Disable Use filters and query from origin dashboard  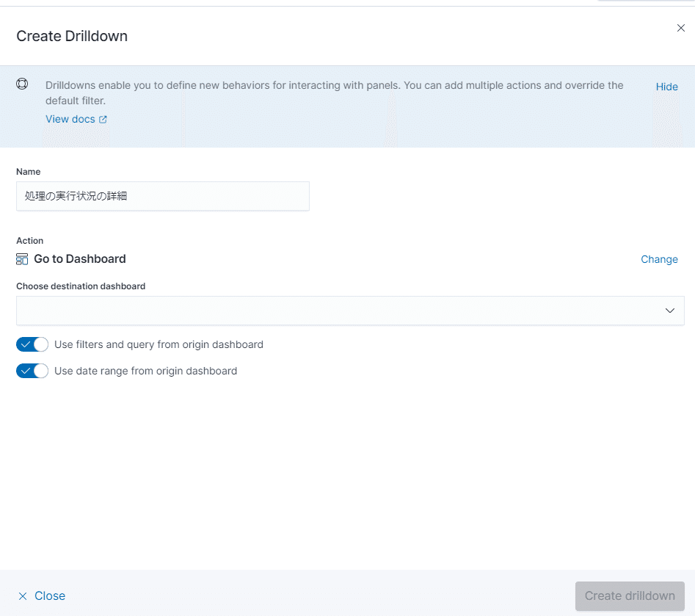pyautogui.click(x=32, y=344)
